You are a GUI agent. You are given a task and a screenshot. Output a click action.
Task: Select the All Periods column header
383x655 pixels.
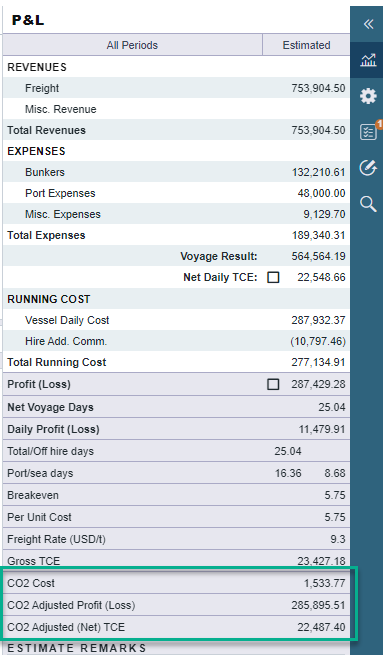click(x=132, y=45)
